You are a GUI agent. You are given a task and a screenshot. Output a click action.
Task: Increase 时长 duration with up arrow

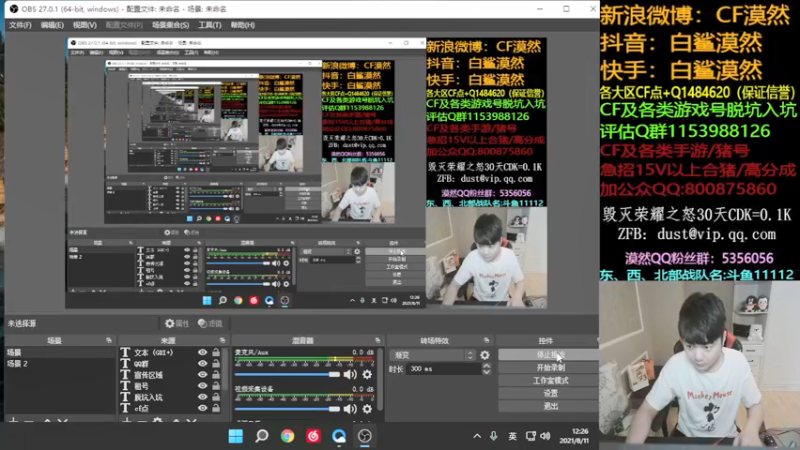pyautogui.click(x=487, y=366)
